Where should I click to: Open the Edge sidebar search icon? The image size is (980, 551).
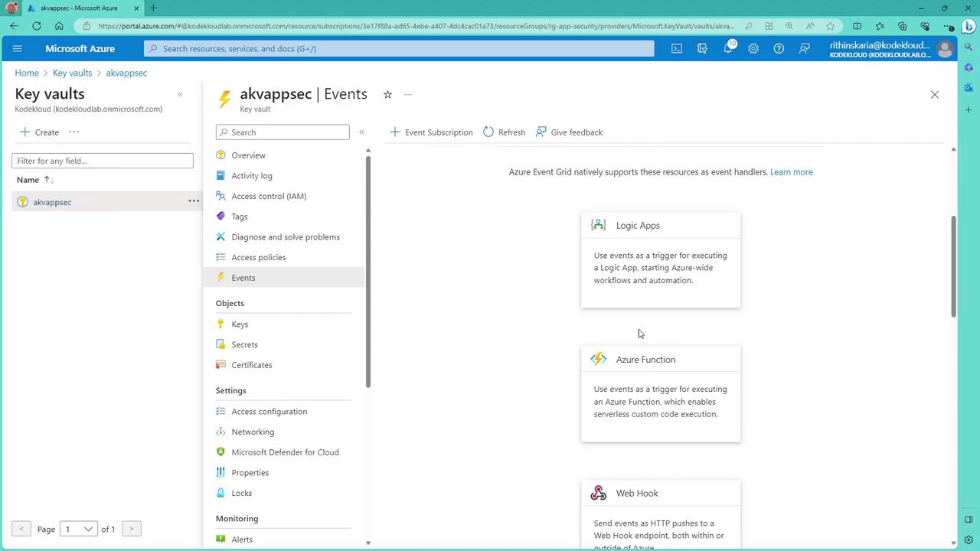tap(969, 47)
